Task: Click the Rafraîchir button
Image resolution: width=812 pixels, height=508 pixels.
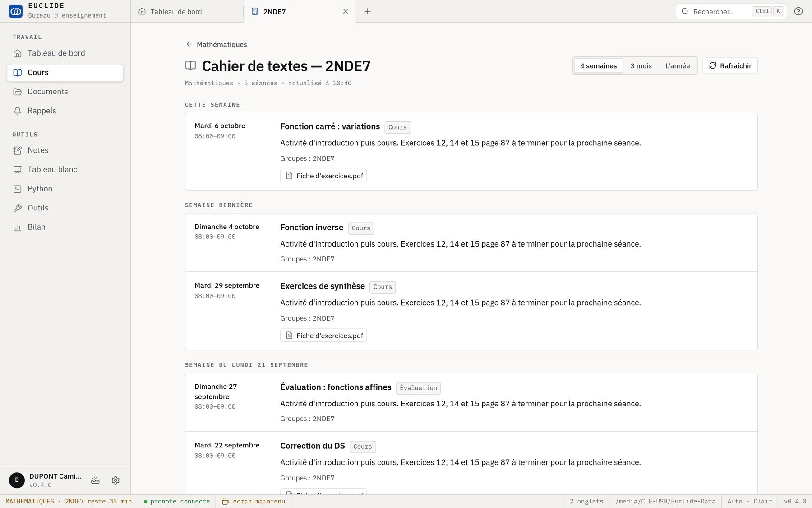Action: tap(730, 66)
